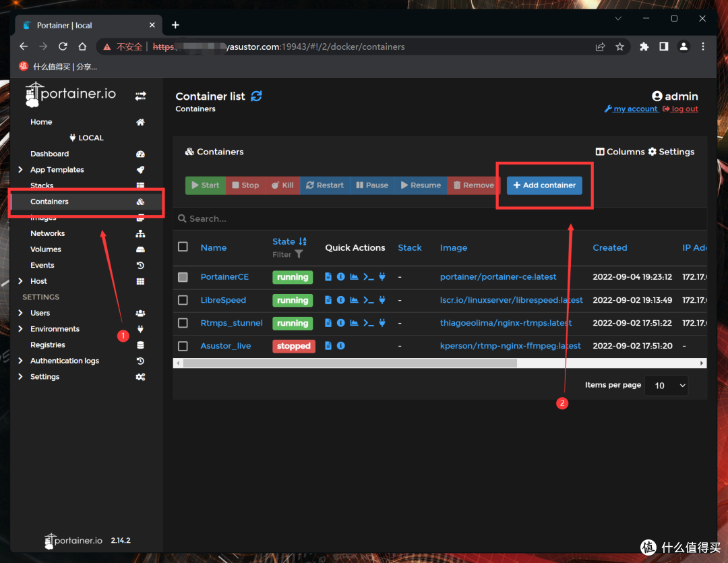Click attach plug icon for PortainerCE

(x=382, y=277)
